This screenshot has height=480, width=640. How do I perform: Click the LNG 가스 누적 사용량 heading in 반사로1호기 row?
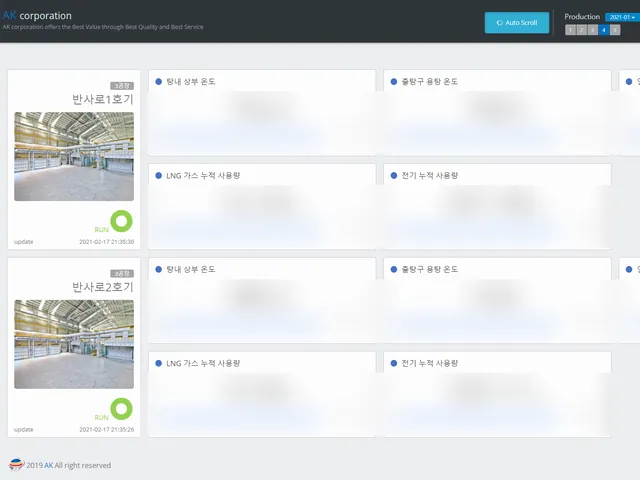pos(203,176)
